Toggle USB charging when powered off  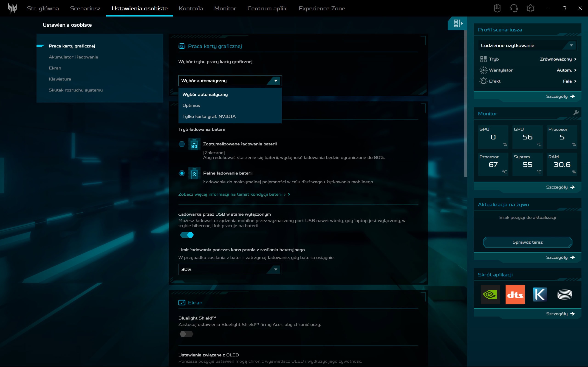pos(187,235)
